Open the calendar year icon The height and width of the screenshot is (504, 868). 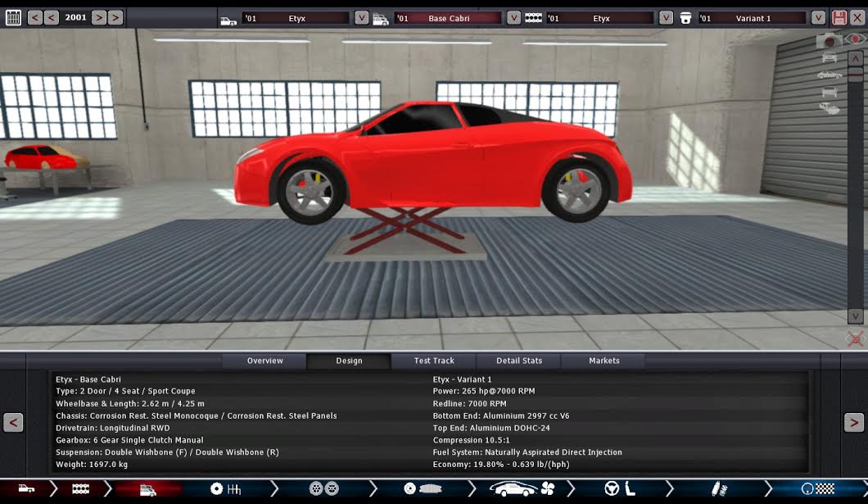tap(13, 18)
